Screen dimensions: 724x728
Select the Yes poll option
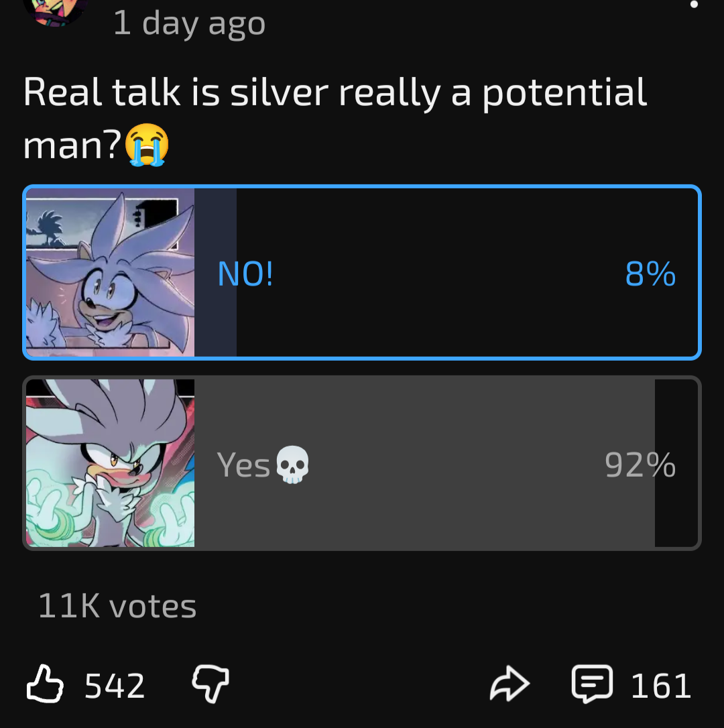(362, 463)
